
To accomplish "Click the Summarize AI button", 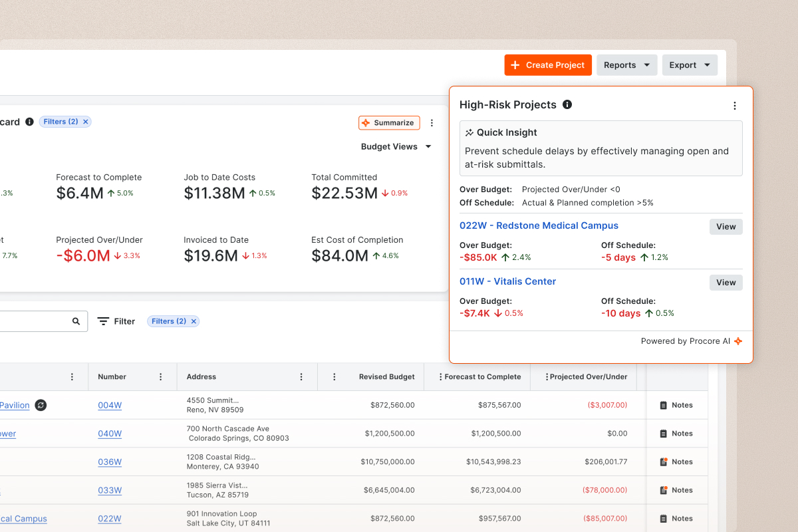I will [389, 122].
